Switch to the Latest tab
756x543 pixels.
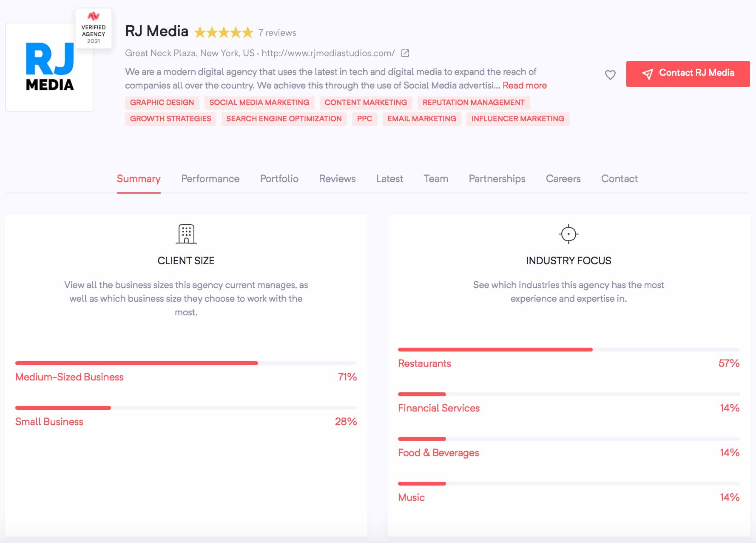389,179
